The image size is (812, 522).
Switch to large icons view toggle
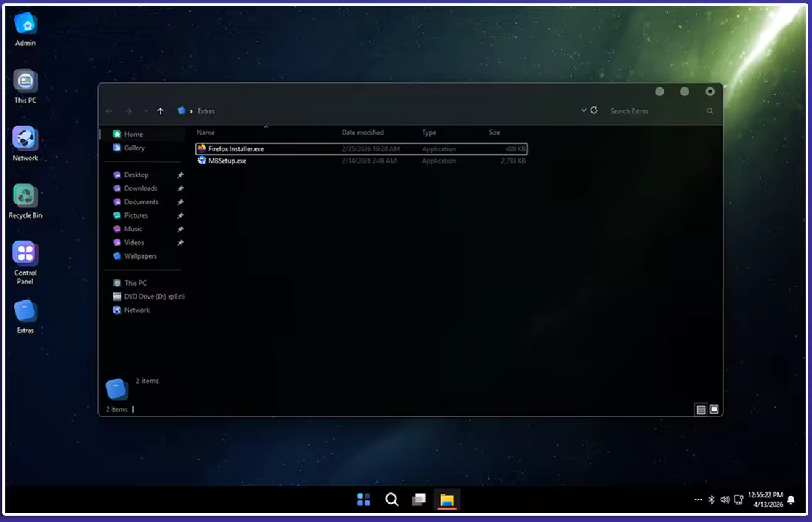pos(714,409)
